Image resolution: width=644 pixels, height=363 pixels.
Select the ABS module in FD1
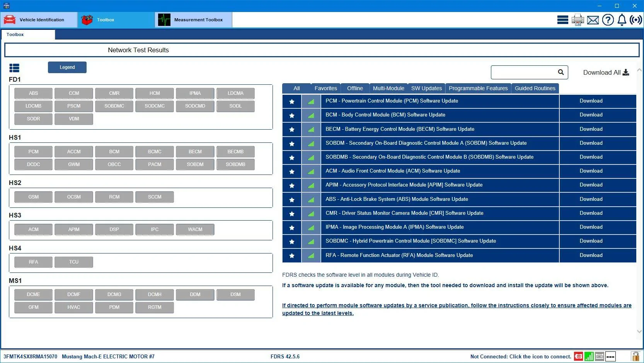point(34,93)
